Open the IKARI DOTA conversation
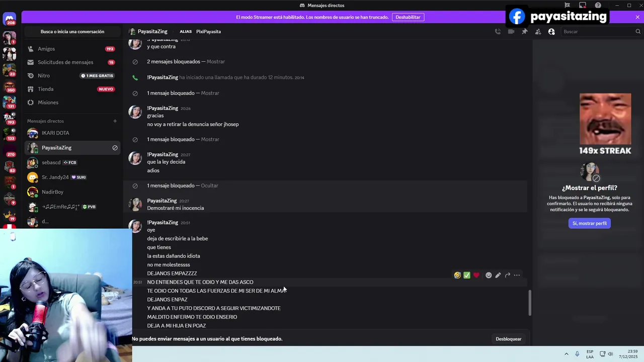644x362 pixels. 72,133
